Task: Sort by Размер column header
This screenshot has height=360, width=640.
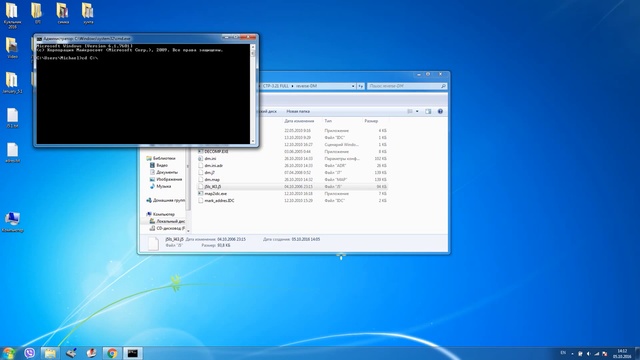Action: (x=371, y=121)
